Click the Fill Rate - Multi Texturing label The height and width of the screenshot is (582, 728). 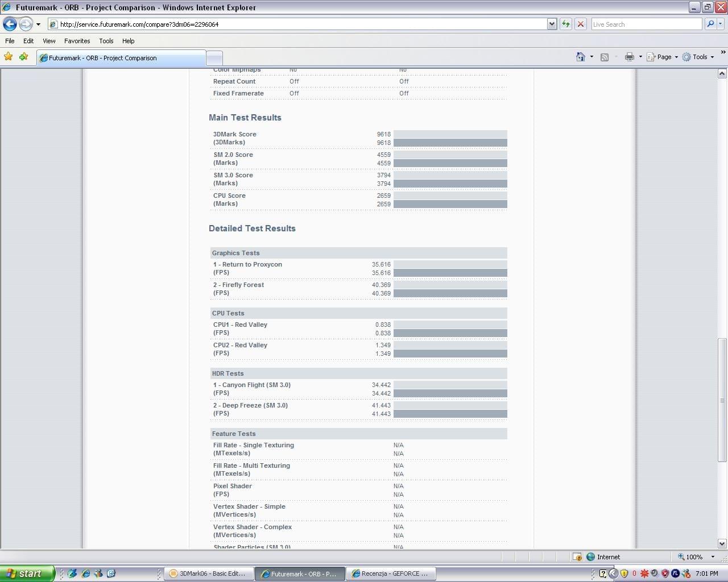251,465
